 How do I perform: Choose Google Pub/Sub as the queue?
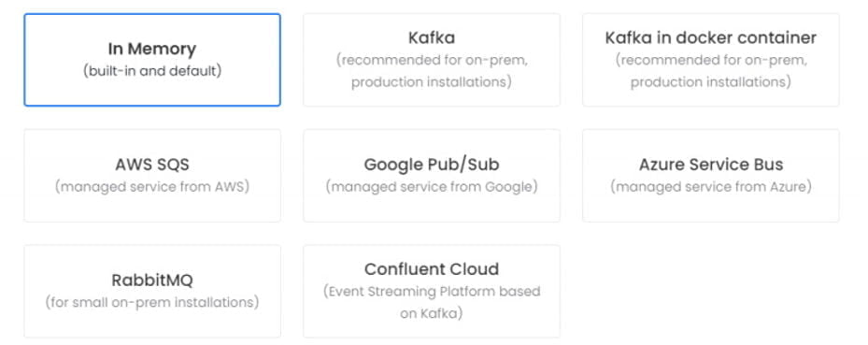pyautogui.click(x=432, y=176)
